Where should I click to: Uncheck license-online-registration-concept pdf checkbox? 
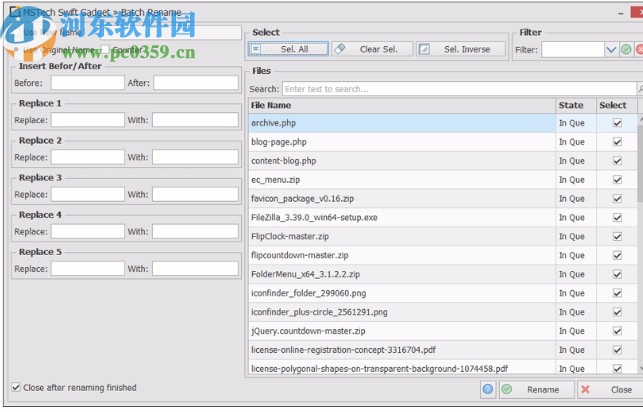(617, 350)
